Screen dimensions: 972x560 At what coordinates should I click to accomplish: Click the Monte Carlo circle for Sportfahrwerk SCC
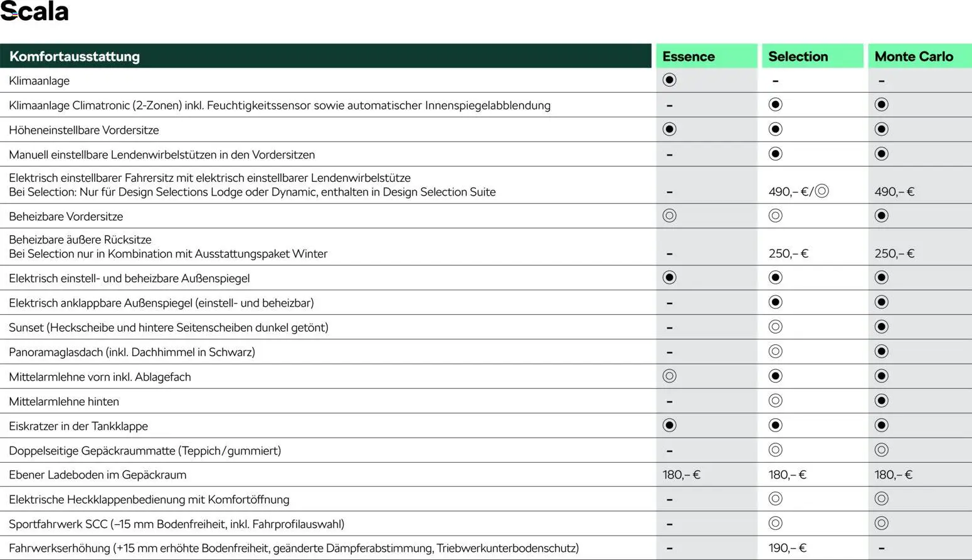point(881,523)
